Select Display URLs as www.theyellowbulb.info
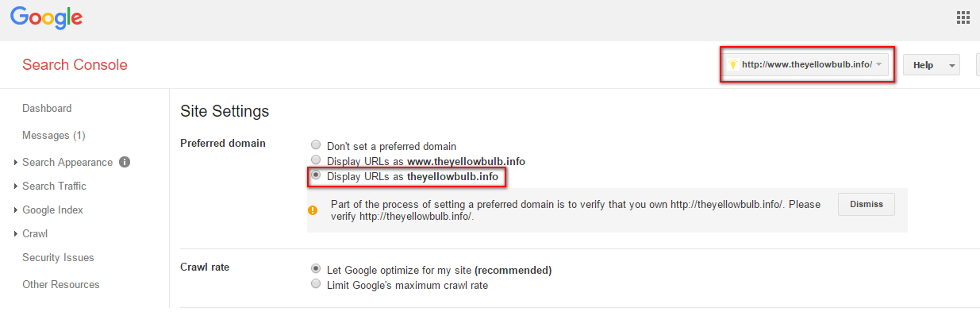The height and width of the screenshot is (327, 980). [317, 160]
